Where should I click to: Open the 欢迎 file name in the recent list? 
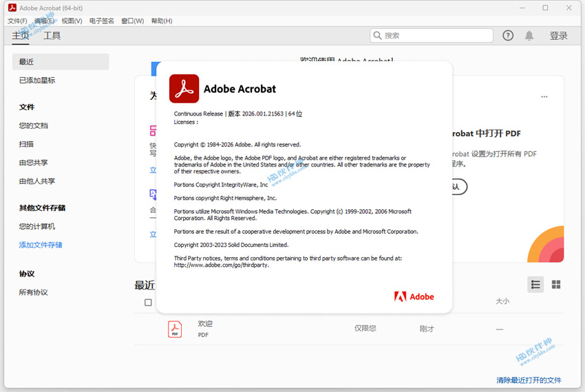click(205, 324)
